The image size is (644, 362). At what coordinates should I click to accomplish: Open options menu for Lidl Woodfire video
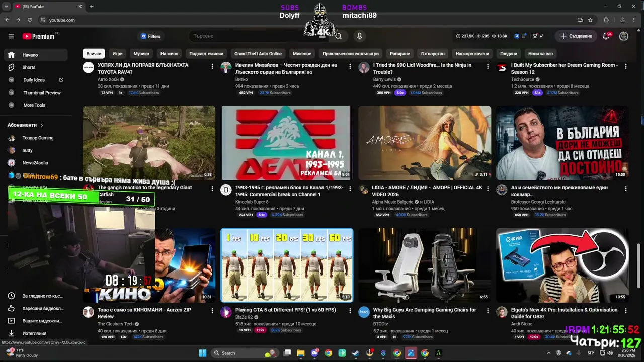click(488, 66)
